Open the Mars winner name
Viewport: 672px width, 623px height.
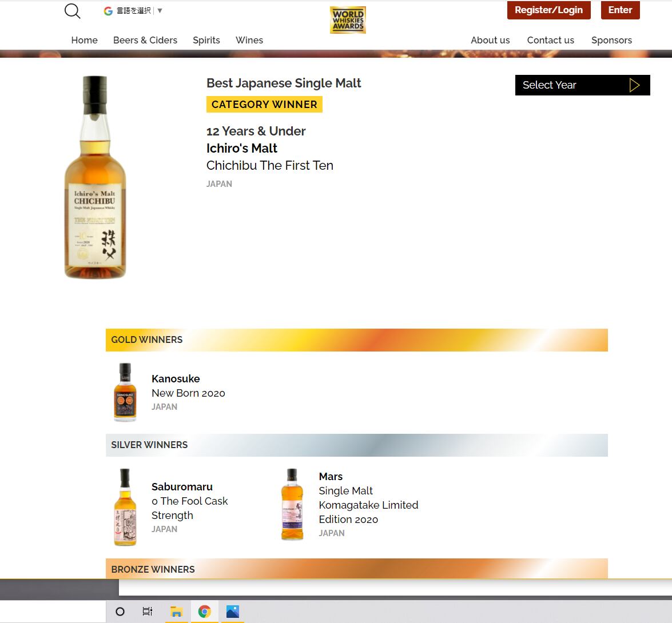click(x=331, y=477)
